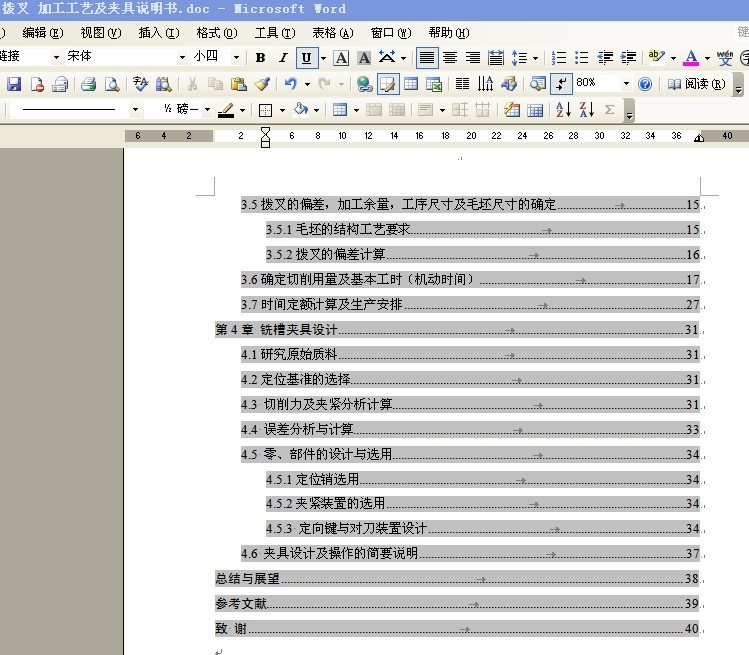Apply numbered list formatting
The height and width of the screenshot is (655, 749).
(x=558, y=58)
